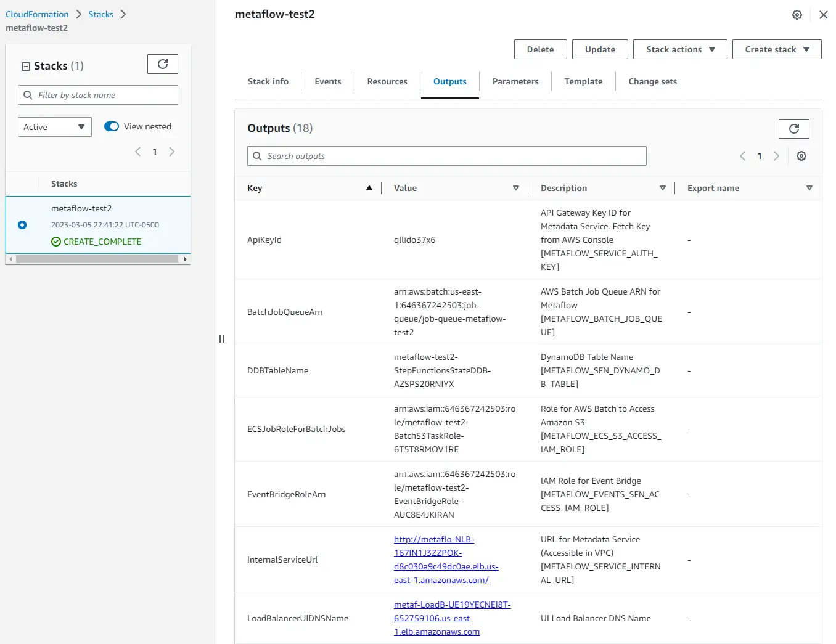Click the chevron after the CloudFormation breadcrumb
Image resolution: width=836 pixels, height=644 pixels.
point(78,14)
